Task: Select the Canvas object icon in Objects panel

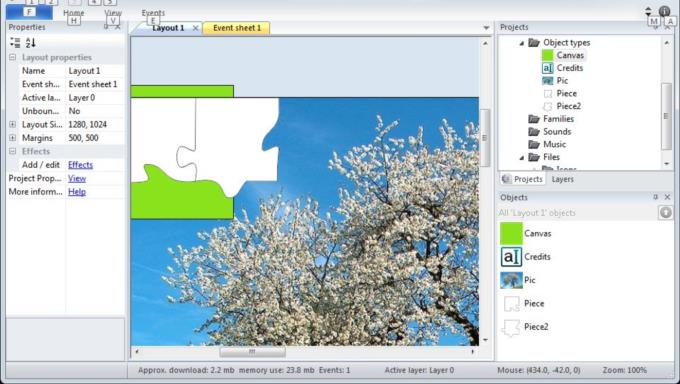Action: tap(511, 233)
